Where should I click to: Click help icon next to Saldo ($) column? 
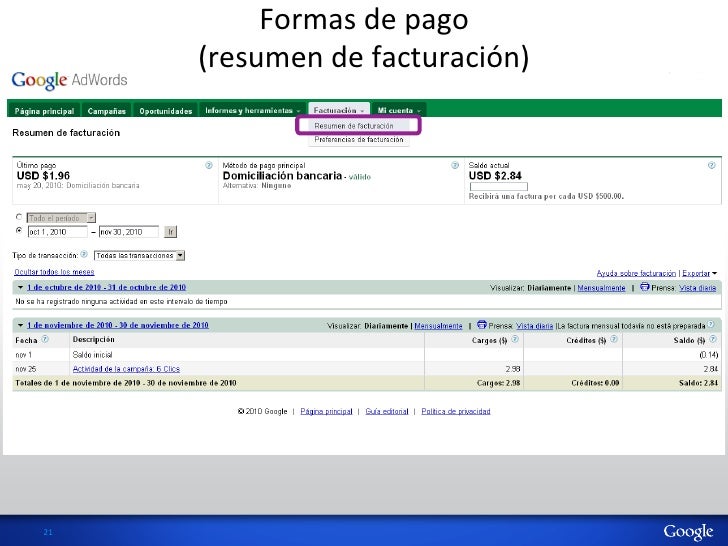[713, 339]
